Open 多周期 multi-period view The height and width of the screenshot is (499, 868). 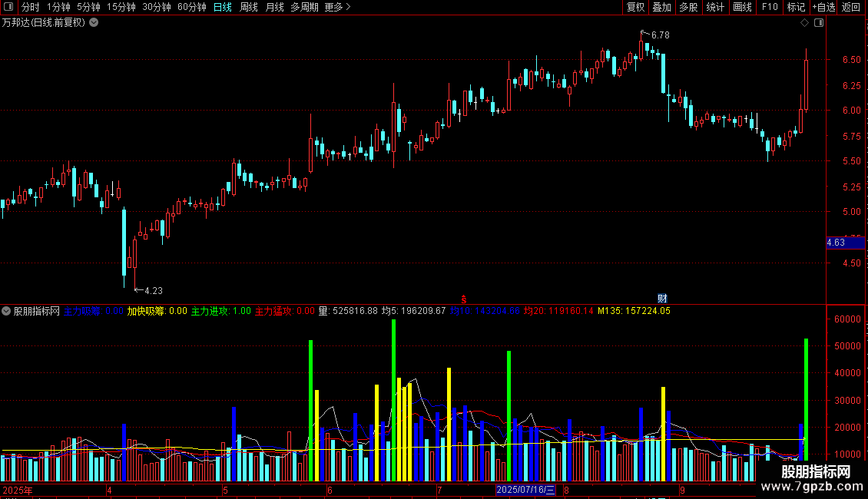(304, 7)
